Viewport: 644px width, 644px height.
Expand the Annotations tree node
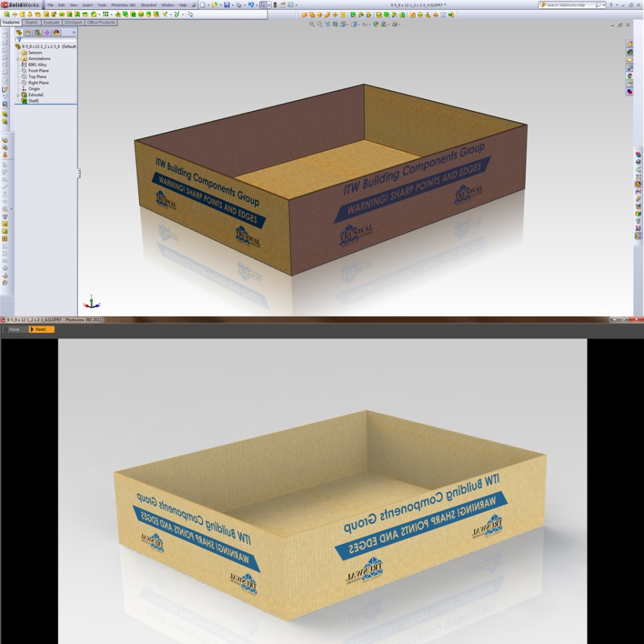(x=18, y=59)
